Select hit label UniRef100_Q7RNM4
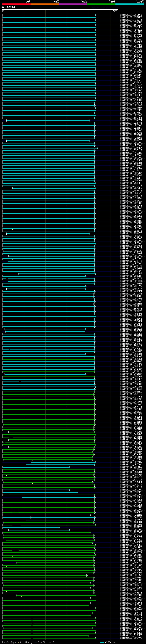 [x=131, y=284]
